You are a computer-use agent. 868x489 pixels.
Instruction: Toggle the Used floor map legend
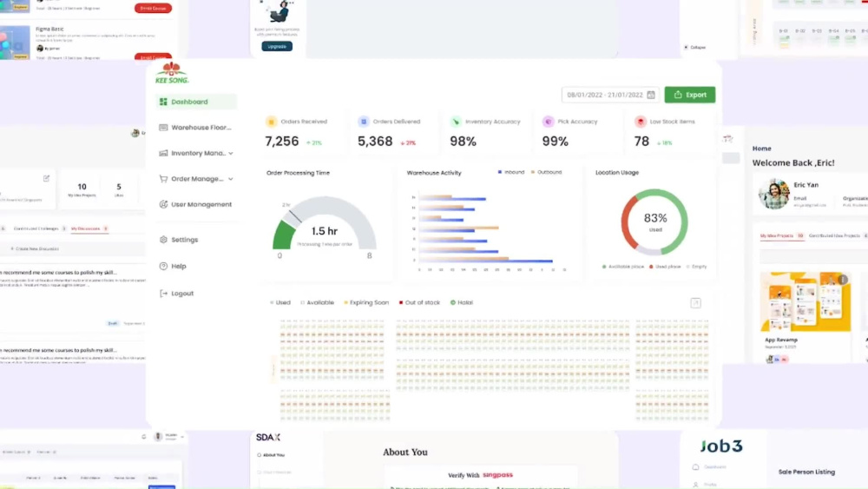[x=280, y=303]
